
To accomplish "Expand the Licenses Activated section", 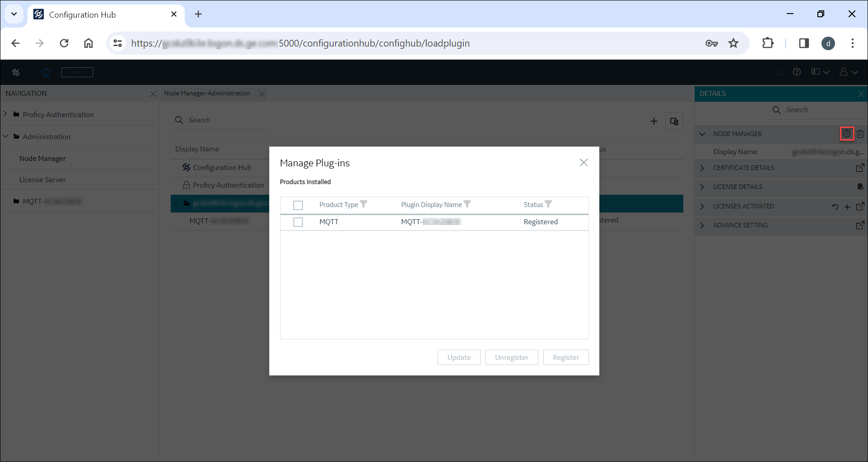I will pyautogui.click(x=702, y=206).
